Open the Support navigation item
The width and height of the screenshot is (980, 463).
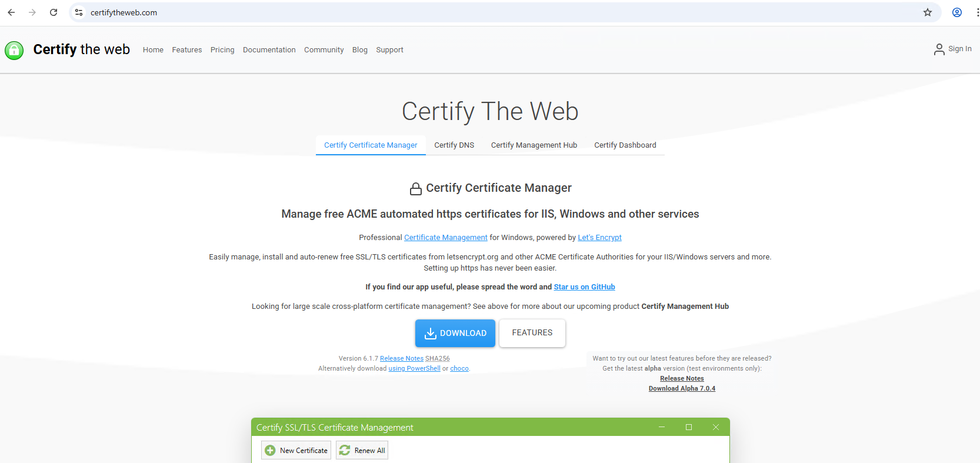pos(390,50)
